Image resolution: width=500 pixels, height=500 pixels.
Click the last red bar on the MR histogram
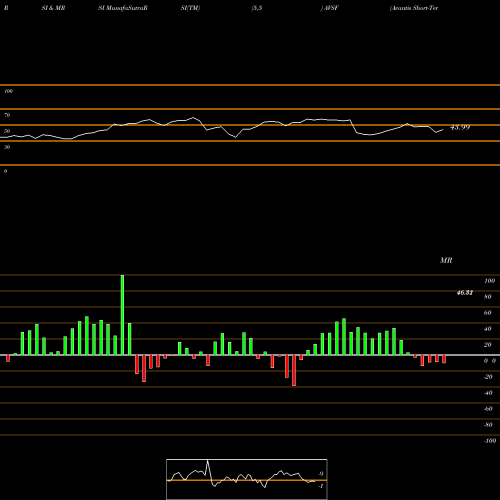click(x=444, y=359)
